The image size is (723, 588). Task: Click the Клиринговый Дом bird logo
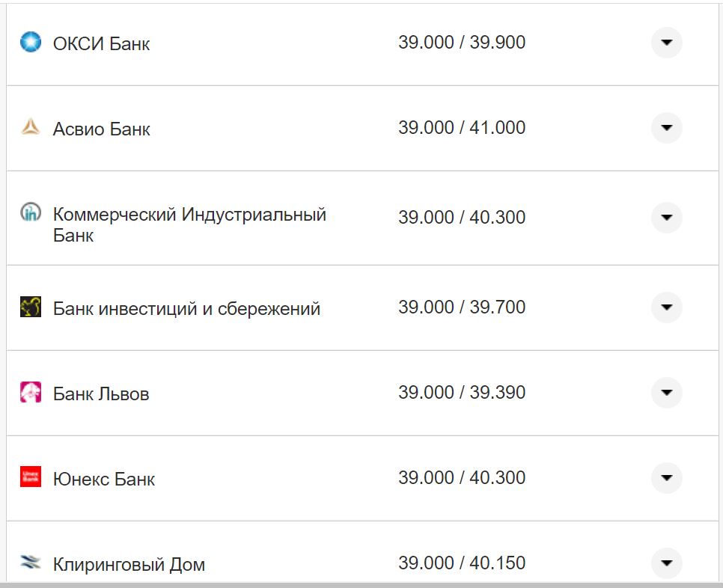point(30,563)
